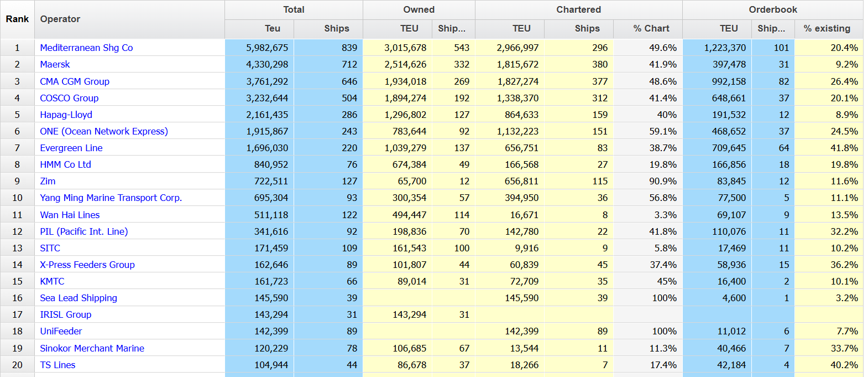Open the Wan Hai Lines link
The width and height of the screenshot is (868, 377).
tap(70, 215)
